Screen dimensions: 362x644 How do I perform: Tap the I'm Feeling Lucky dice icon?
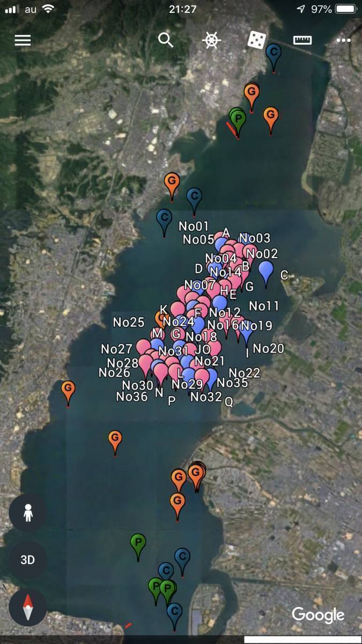[256, 40]
